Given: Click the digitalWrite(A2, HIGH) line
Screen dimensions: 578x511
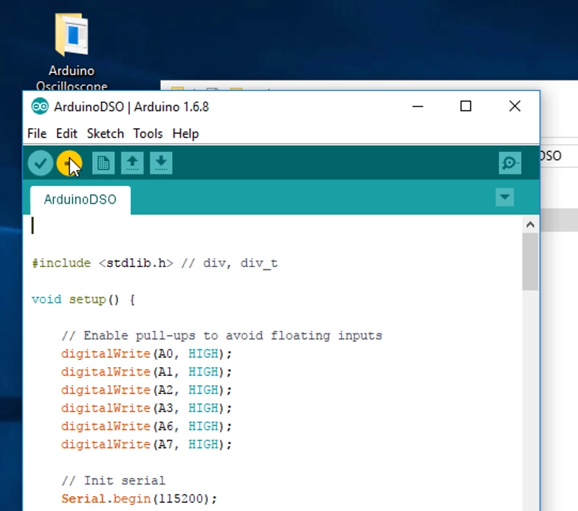Looking at the screenshot, I should (146, 390).
